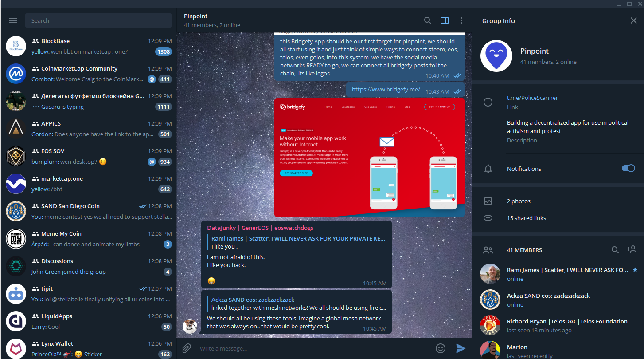Screen dimensions: 644x359
Task: Open the EOS SOV chat
Action: [x=89, y=156]
